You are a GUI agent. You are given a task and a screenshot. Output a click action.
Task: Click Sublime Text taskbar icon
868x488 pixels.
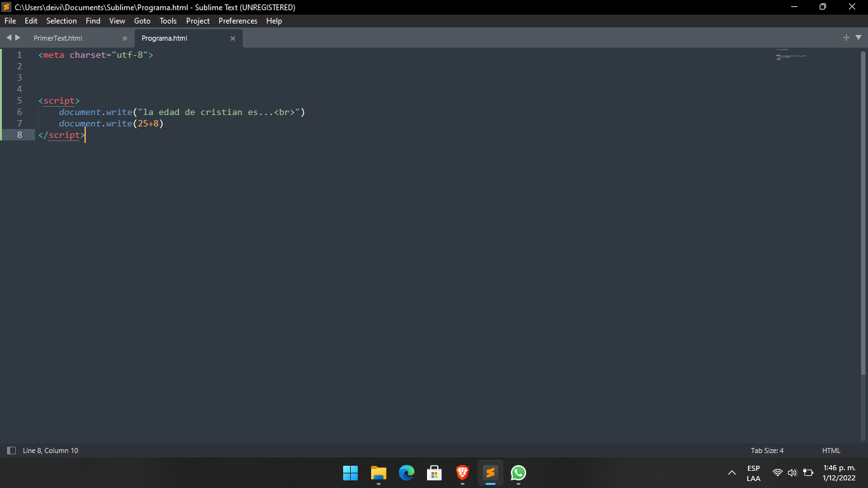[x=490, y=473]
